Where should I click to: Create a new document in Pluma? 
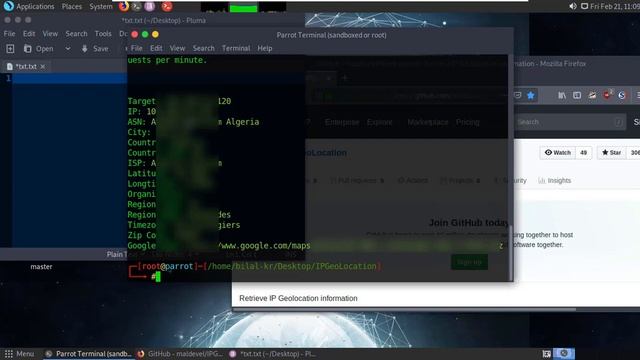10,49
